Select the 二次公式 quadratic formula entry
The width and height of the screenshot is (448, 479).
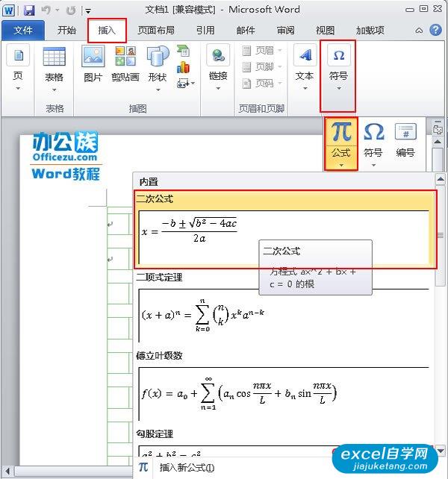(x=285, y=230)
